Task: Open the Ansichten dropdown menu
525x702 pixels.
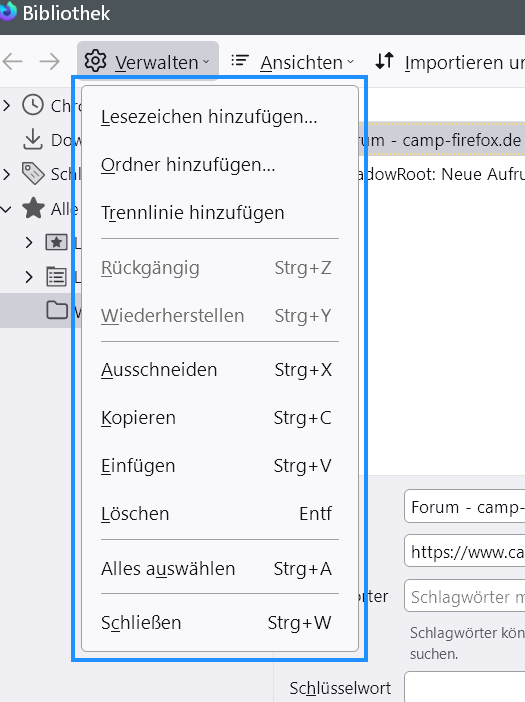Action: click(307, 62)
